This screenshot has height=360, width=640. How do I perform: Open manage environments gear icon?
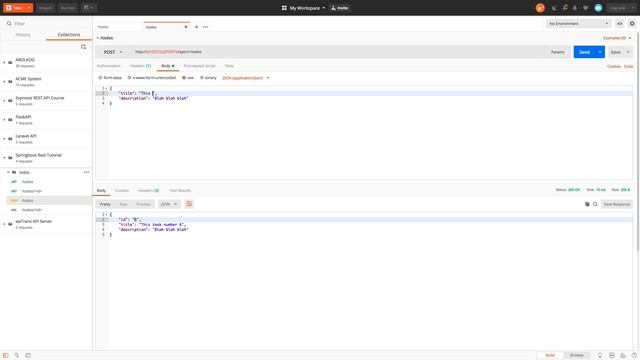click(632, 24)
